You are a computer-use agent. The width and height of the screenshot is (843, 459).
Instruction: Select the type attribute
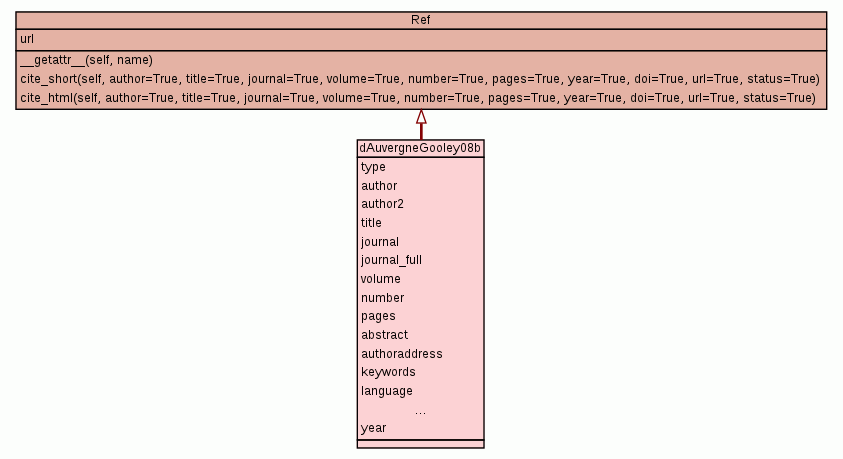(373, 167)
